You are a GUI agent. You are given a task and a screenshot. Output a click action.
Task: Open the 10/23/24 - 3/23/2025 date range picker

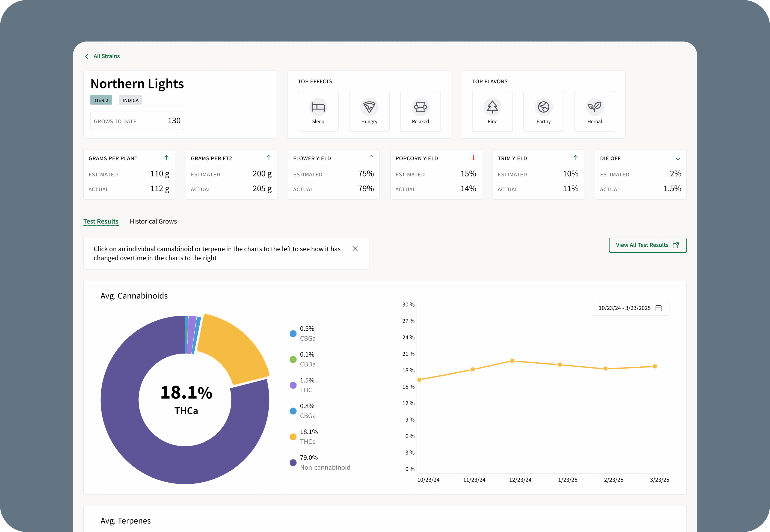[x=630, y=308]
